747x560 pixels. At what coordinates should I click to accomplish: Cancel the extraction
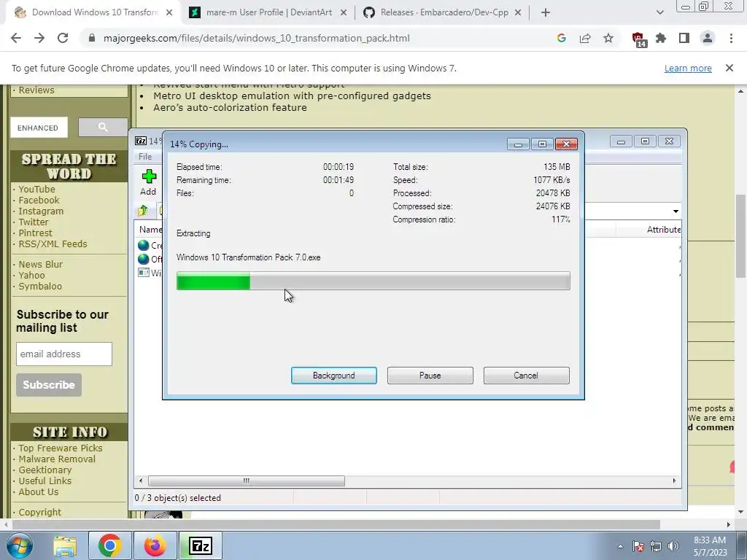pyautogui.click(x=526, y=376)
